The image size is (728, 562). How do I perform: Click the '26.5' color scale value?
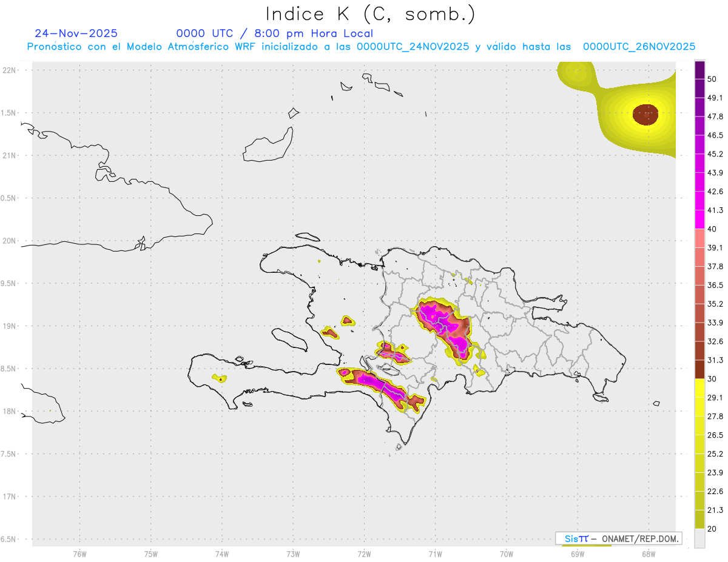pyautogui.click(x=715, y=435)
